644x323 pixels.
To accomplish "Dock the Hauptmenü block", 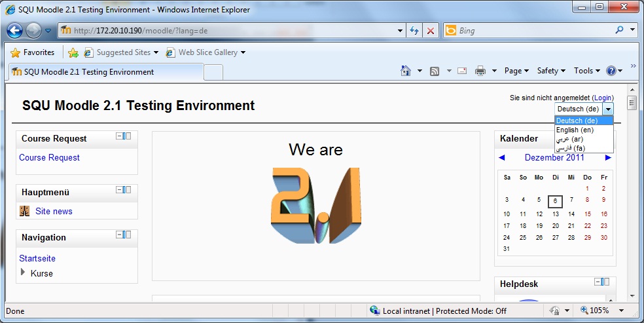I will 127,189.
